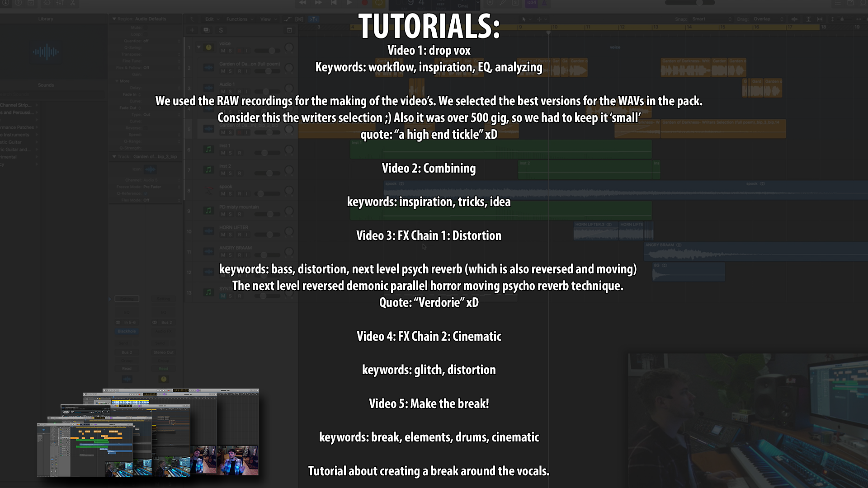Image resolution: width=868 pixels, height=488 pixels.
Task: Click the Library audio waveform icon
Action: coord(46,52)
